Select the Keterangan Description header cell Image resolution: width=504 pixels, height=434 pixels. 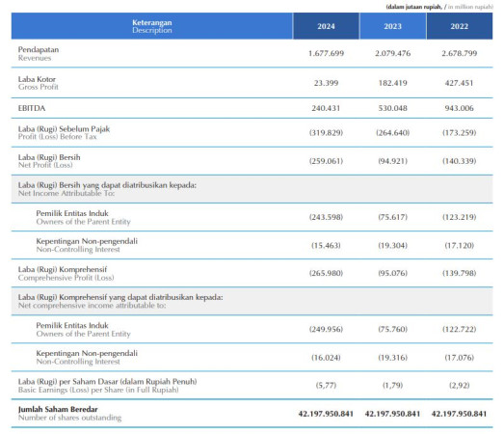[x=152, y=26]
